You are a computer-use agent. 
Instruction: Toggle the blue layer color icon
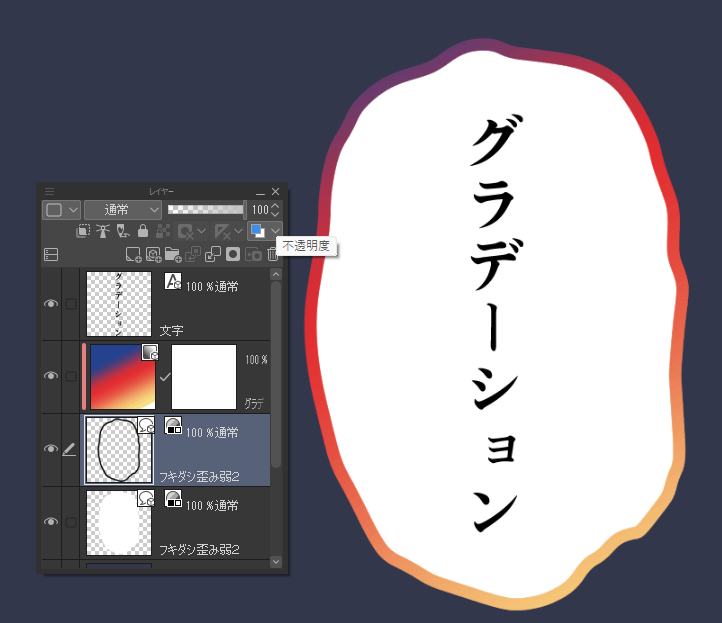258,231
